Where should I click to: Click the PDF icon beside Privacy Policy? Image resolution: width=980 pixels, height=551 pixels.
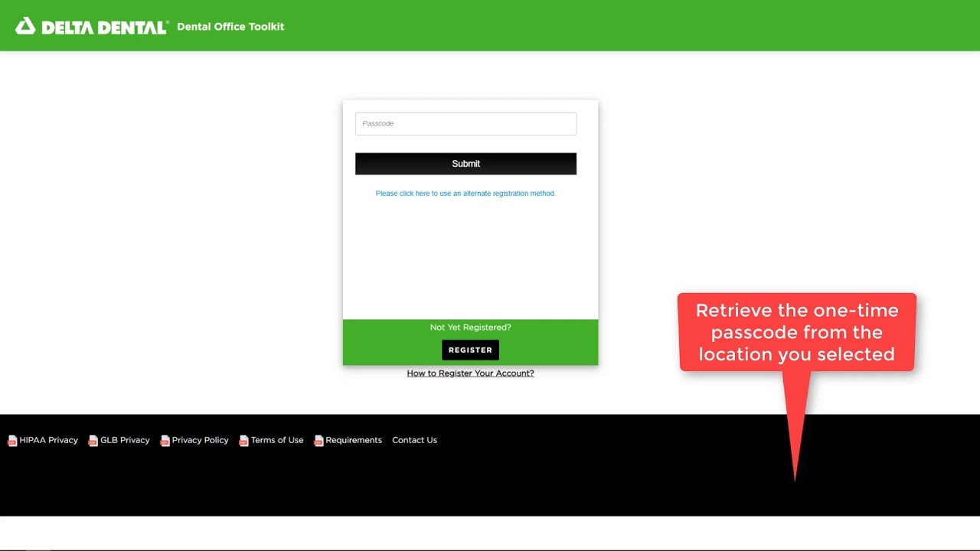165,441
